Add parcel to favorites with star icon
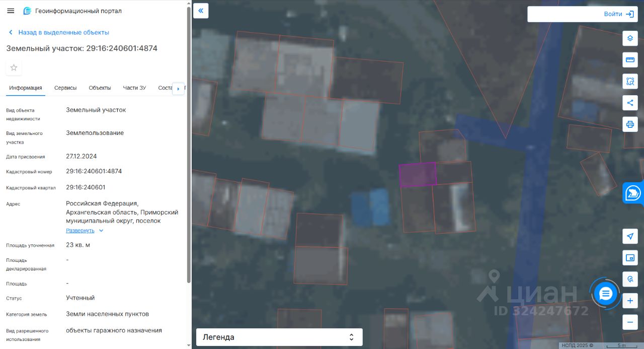Image resolution: width=644 pixels, height=349 pixels. [x=14, y=67]
